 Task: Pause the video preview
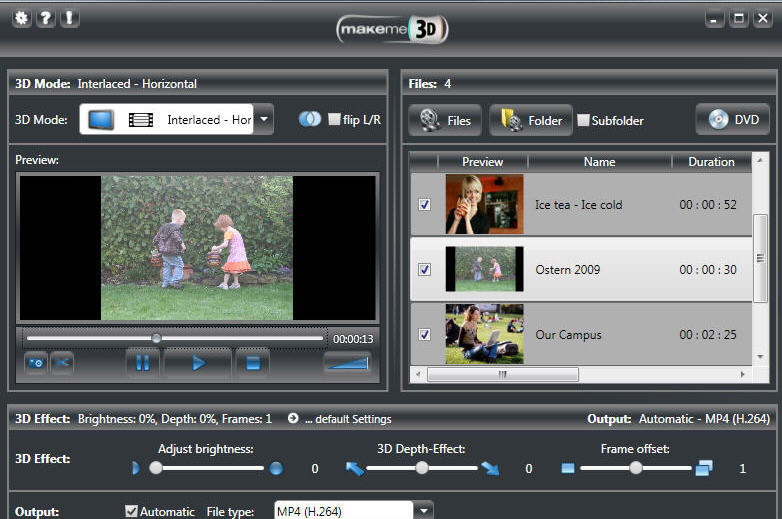(x=142, y=363)
